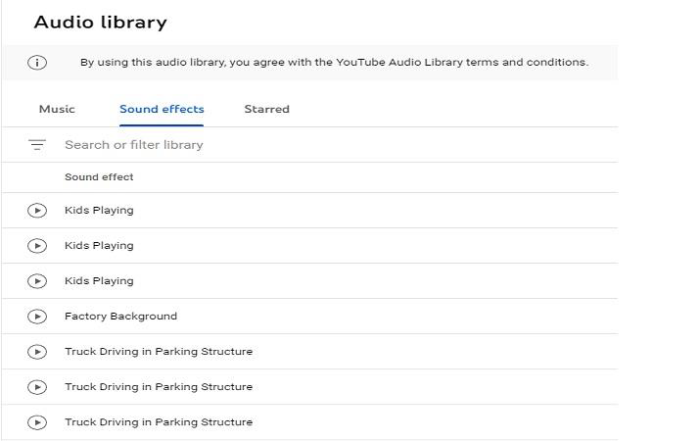Play the first Kids Playing sound effect
The width and height of the screenshot is (700, 441).
click(x=37, y=211)
